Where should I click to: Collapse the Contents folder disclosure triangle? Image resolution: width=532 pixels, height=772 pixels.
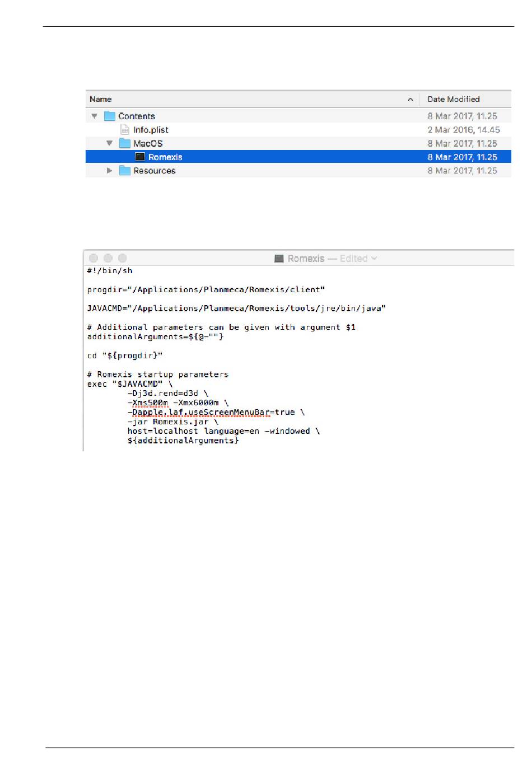(x=94, y=116)
